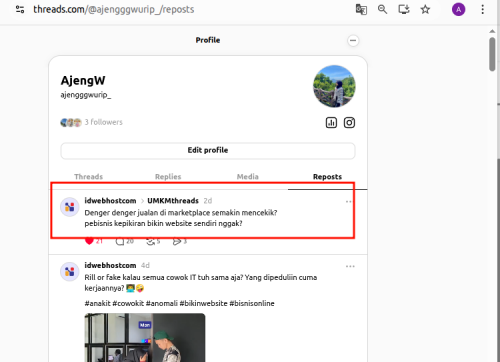Click the #bikinwebsite hashtag
500x362 pixels.
tap(204, 303)
